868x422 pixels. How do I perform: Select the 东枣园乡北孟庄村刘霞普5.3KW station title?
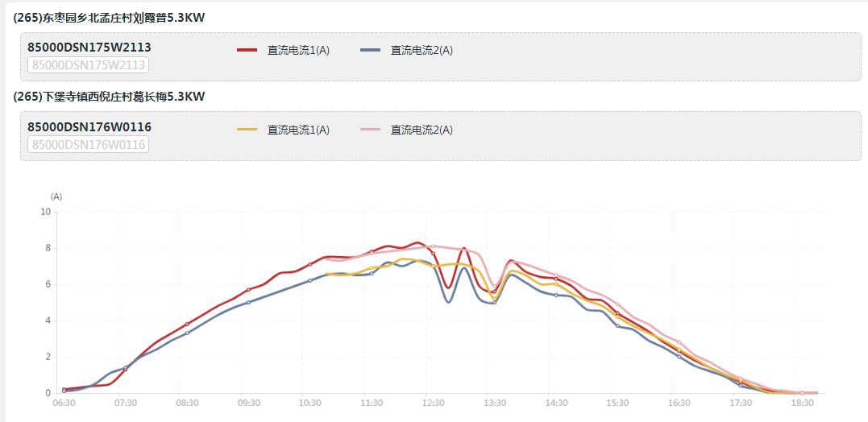(110, 17)
